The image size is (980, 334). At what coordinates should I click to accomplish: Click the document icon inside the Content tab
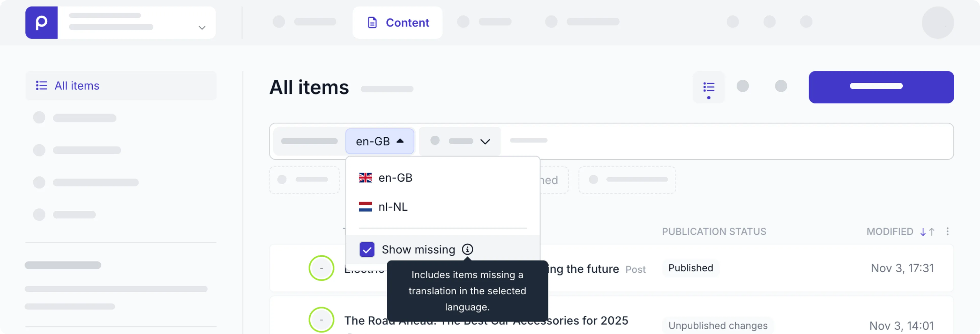click(372, 22)
